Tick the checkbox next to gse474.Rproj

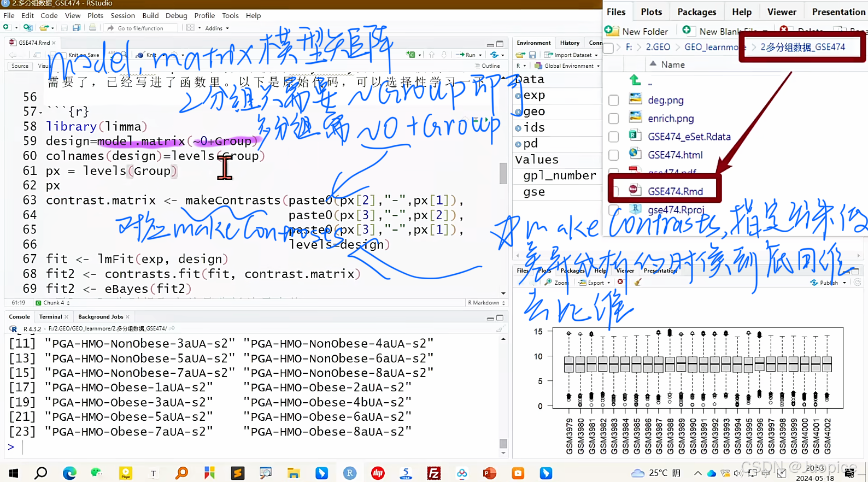click(x=614, y=209)
